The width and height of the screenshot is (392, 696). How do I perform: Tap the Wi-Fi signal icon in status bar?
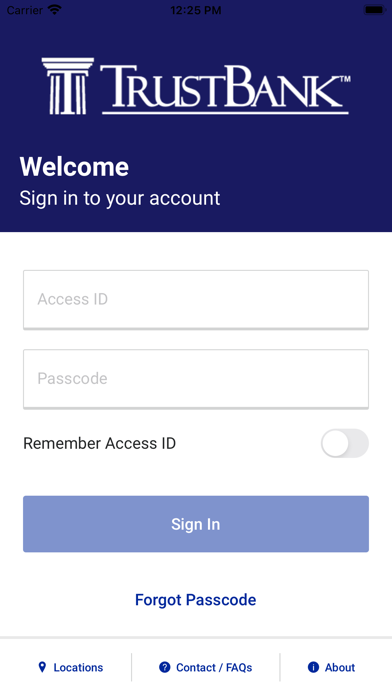click(x=55, y=10)
